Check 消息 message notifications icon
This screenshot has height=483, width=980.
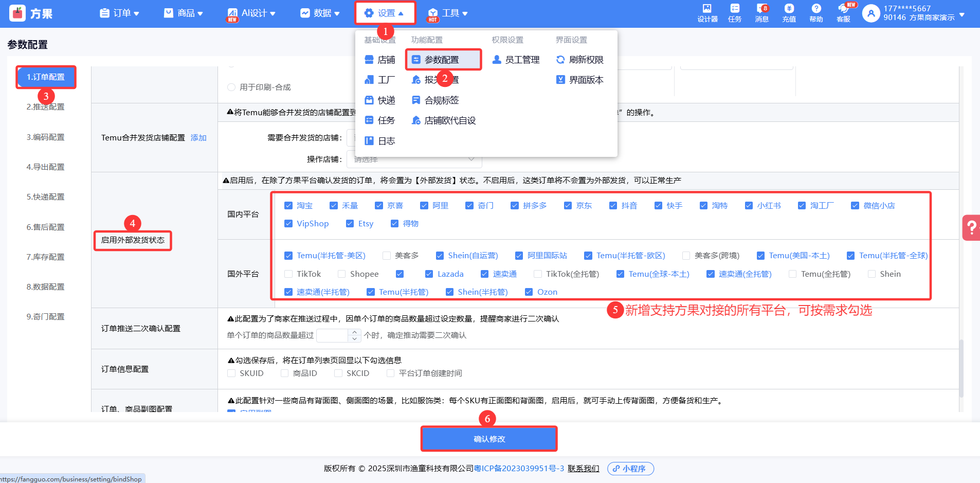(761, 13)
